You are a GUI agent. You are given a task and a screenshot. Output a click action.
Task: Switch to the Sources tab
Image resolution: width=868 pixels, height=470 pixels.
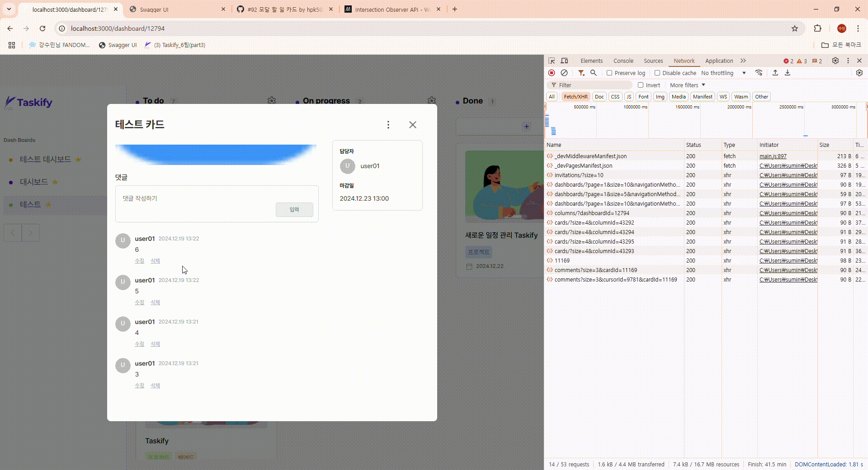point(653,61)
